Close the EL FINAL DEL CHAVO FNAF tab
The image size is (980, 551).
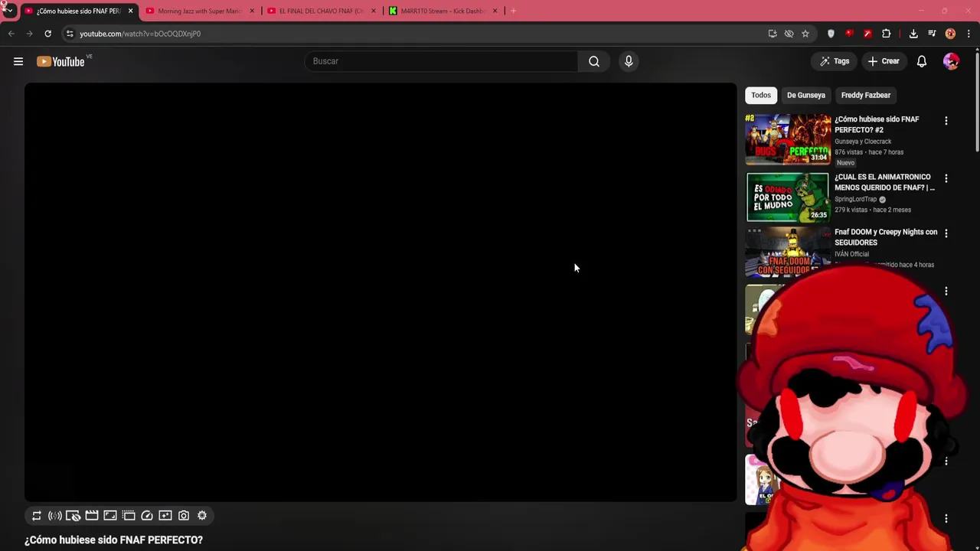tap(374, 11)
